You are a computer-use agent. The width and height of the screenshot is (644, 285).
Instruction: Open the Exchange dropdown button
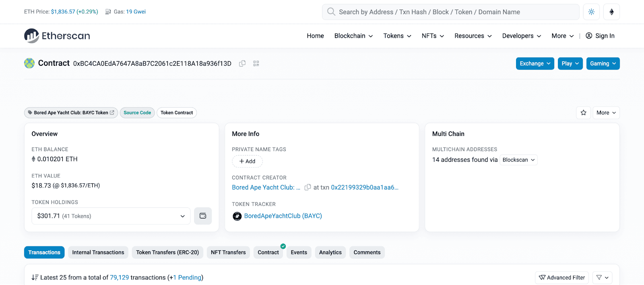click(x=535, y=64)
